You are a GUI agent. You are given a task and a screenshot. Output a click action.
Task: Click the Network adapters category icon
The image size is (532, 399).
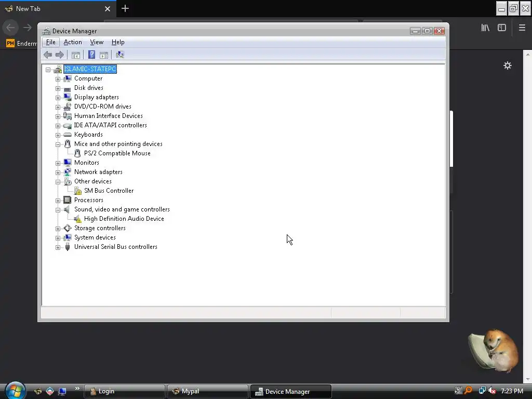68,172
